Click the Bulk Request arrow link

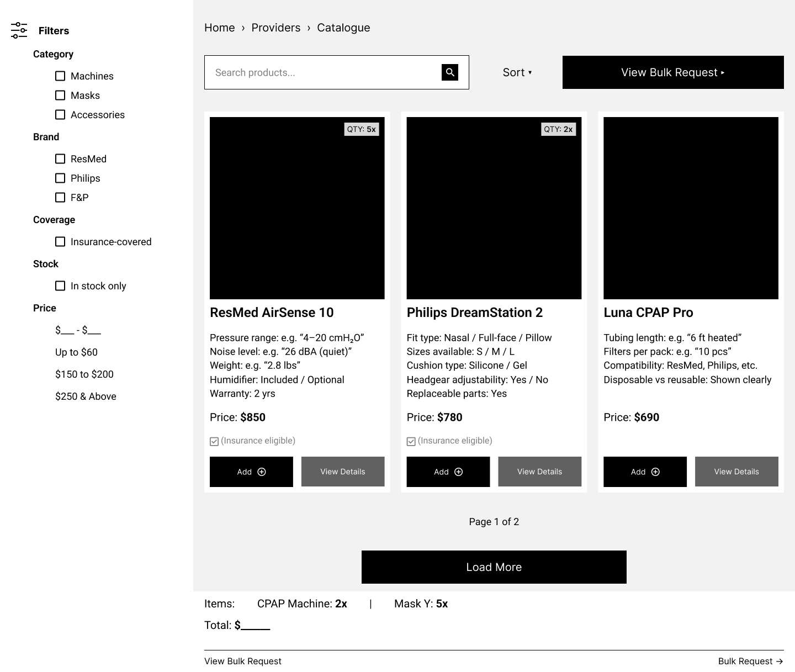tap(751, 661)
